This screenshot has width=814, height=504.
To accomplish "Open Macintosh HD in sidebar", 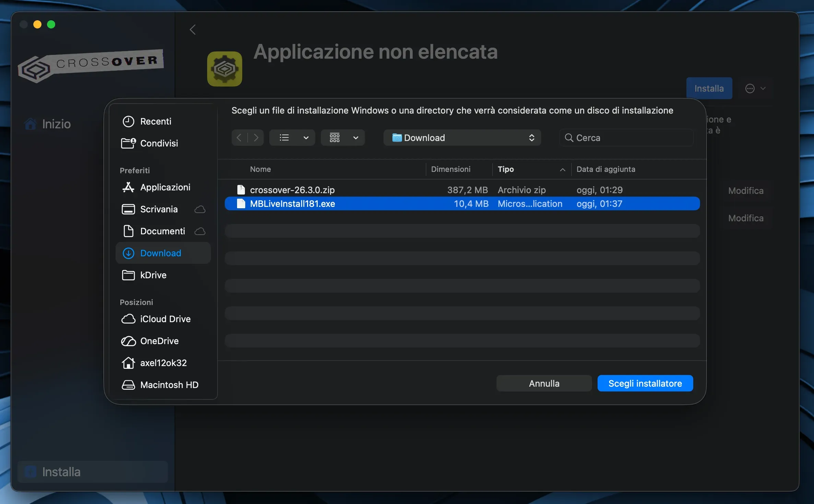I will [x=163, y=385].
